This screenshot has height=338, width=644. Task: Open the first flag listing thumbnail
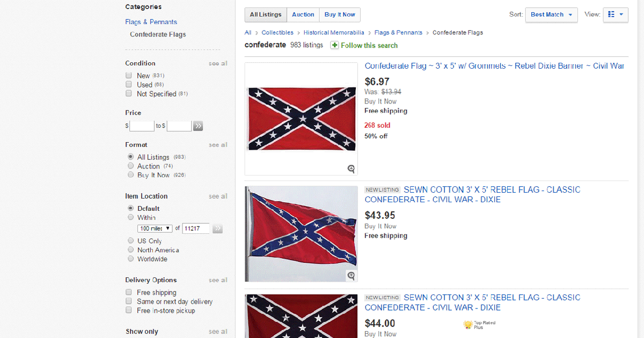point(301,119)
